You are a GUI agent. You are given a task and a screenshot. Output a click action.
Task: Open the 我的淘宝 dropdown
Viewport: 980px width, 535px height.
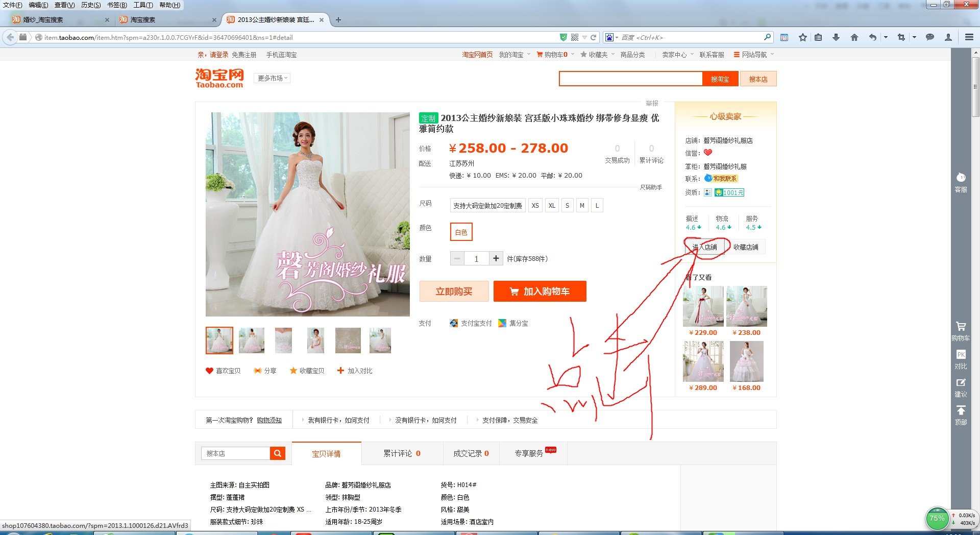tap(513, 55)
